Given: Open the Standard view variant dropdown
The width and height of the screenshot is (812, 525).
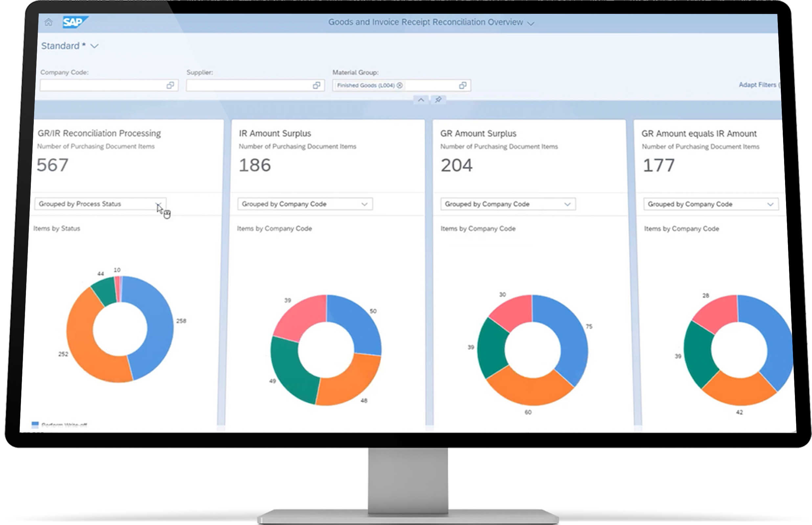Looking at the screenshot, I should coord(95,46).
